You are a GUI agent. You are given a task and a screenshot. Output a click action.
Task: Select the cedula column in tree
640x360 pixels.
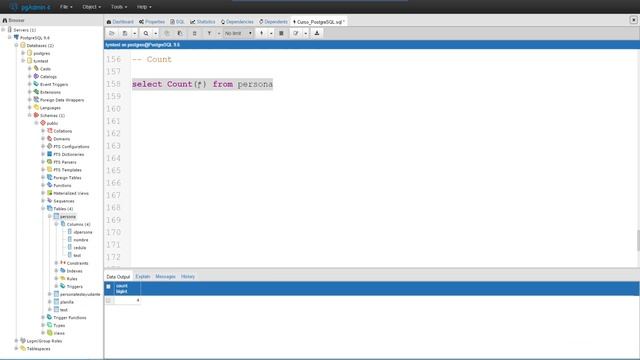click(x=80, y=247)
